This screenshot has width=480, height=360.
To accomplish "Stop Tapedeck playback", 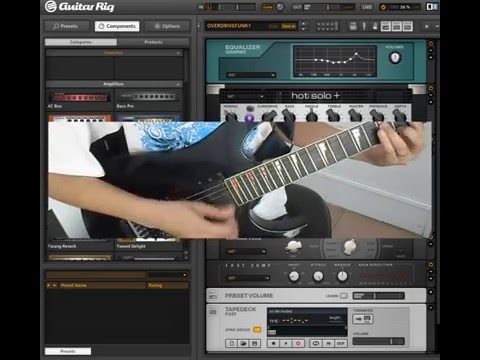I will pos(274,343).
